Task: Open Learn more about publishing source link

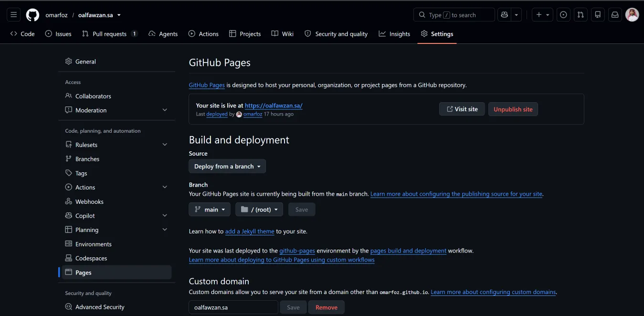Action: pyautogui.click(x=456, y=194)
